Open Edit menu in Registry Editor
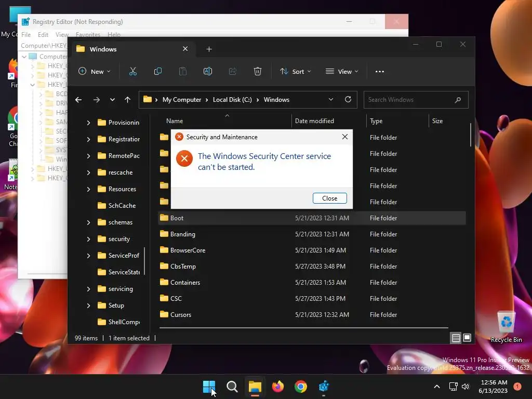532x399 pixels. point(43,35)
